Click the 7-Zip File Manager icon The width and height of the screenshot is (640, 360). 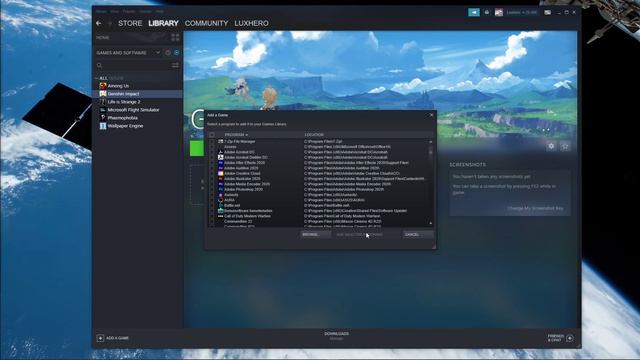tap(220, 141)
